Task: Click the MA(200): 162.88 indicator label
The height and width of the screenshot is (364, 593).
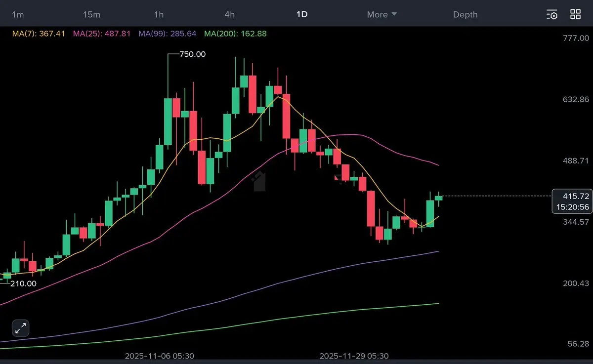Action: pos(236,34)
